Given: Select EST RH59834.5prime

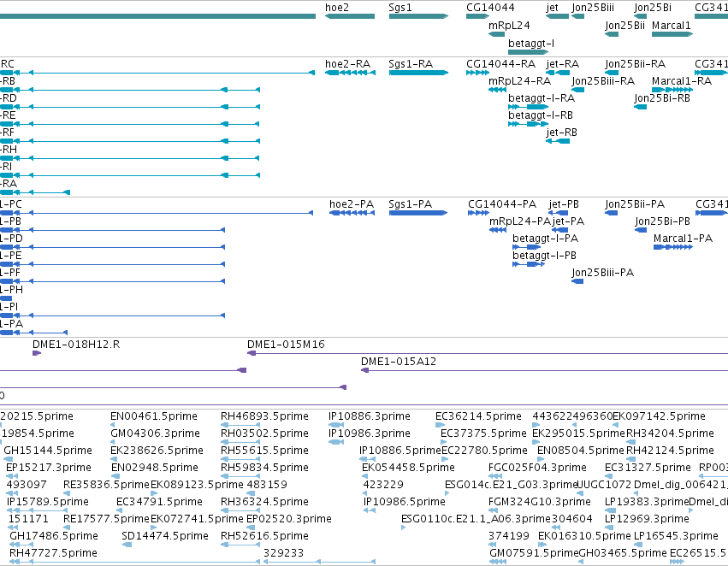Looking at the screenshot, I should (264, 468).
